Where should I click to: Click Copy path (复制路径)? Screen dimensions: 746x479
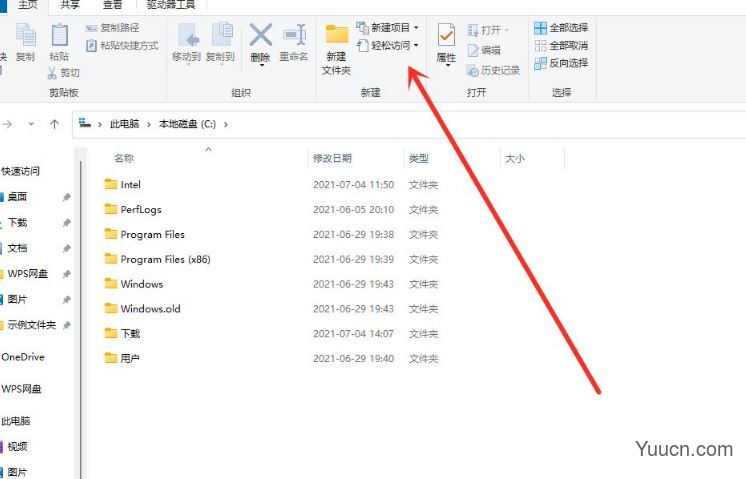point(112,28)
